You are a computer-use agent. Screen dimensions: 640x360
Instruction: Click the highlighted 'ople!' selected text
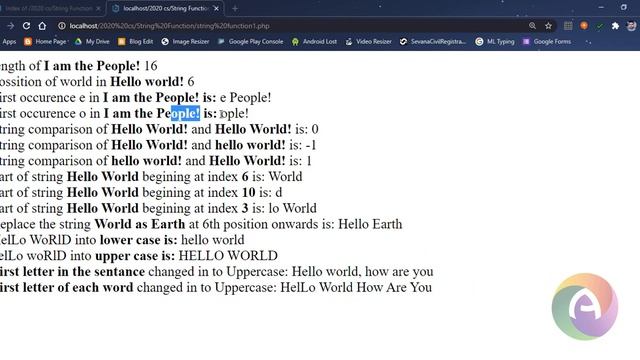185,113
